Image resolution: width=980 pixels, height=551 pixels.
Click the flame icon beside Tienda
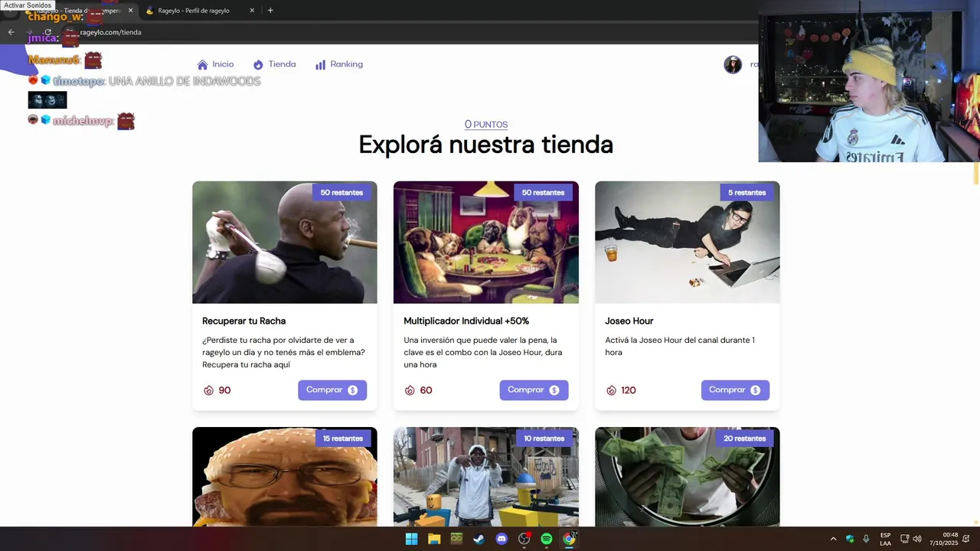[258, 65]
